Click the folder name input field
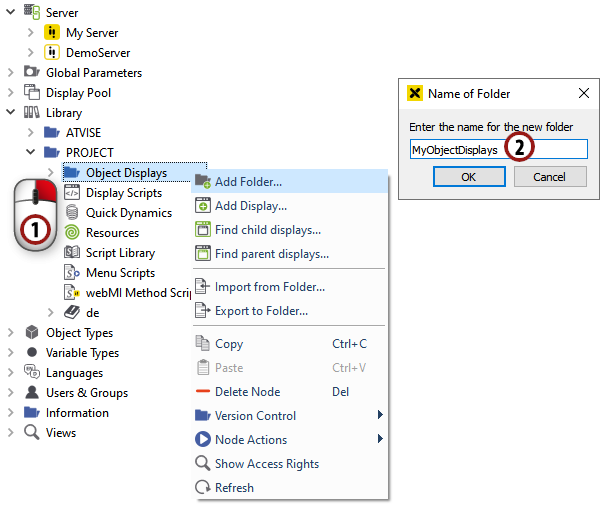Image resolution: width=603 pixels, height=505 pixels. [498, 149]
